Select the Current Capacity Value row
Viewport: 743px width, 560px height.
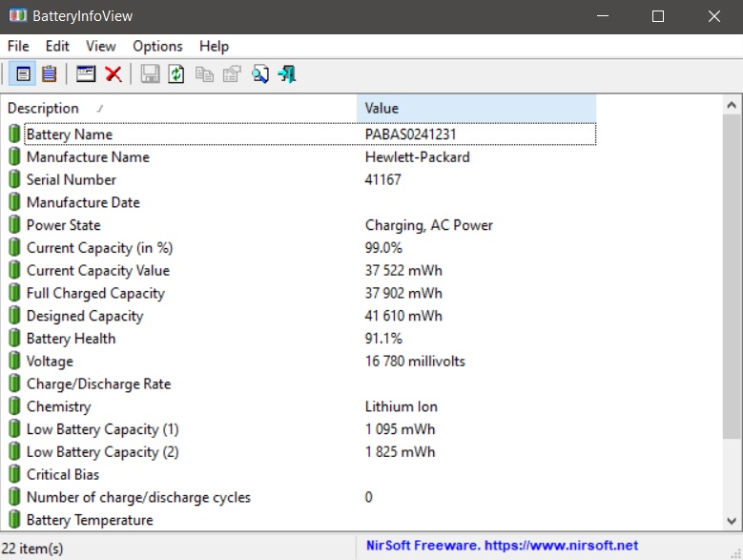299,271
